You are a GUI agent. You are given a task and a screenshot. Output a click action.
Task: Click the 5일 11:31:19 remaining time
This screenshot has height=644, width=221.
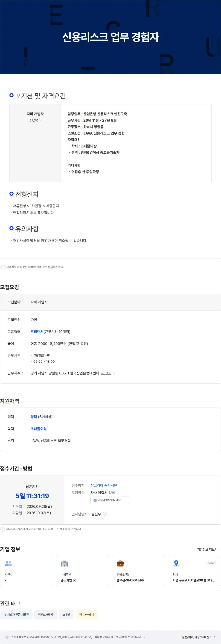(x=32, y=496)
